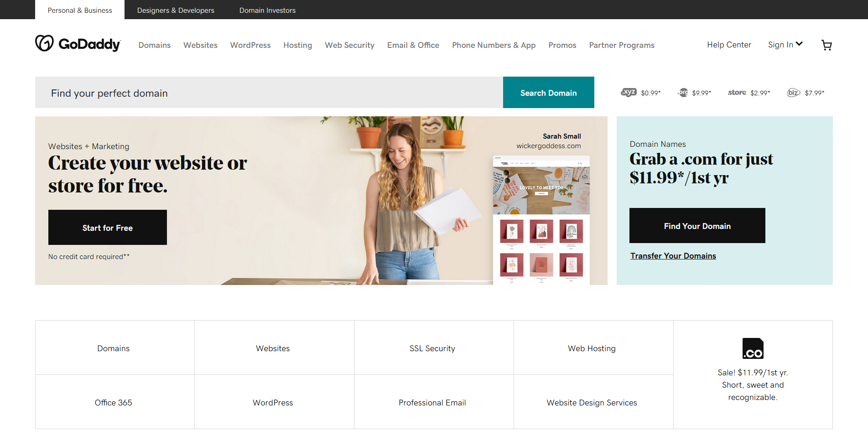Click the Search Domain button
This screenshot has width=868, height=441.
(549, 93)
